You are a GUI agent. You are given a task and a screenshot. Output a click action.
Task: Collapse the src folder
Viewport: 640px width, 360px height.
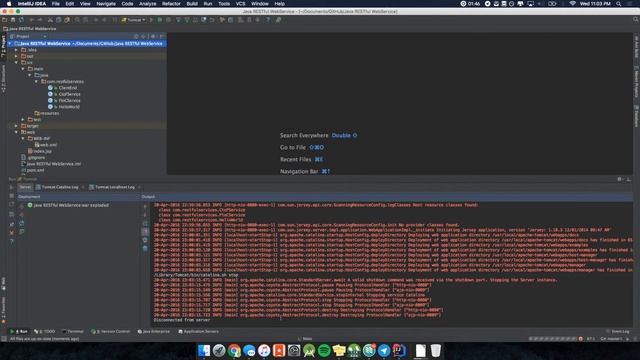click(16, 62)
